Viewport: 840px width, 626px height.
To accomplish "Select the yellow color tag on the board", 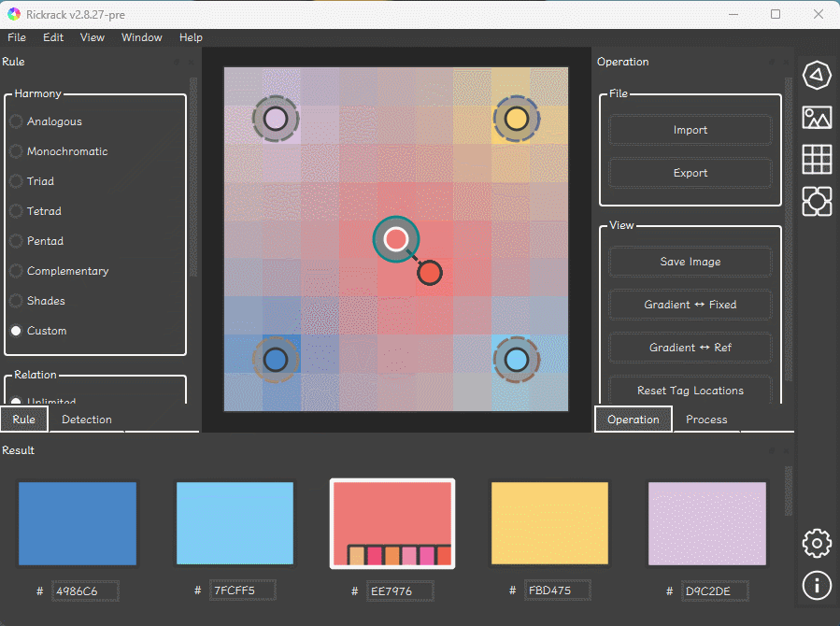I will [517, 119].
